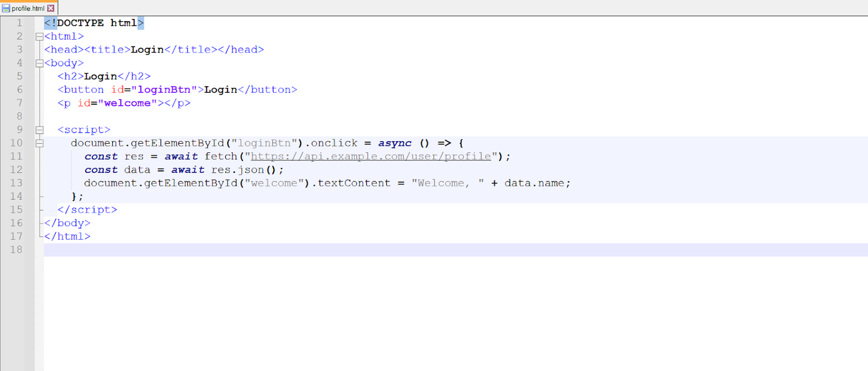Click line number 15 in the margin

(x=16, y=209)
